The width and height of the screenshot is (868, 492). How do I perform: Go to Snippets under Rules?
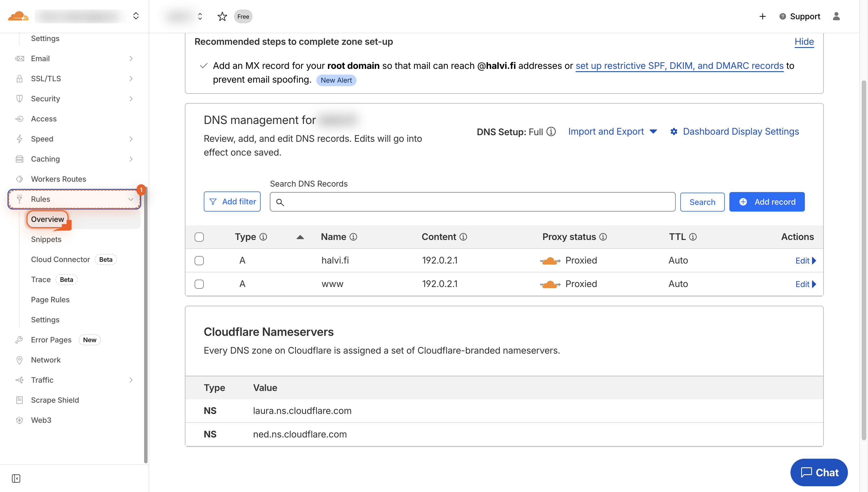point(46,239)
